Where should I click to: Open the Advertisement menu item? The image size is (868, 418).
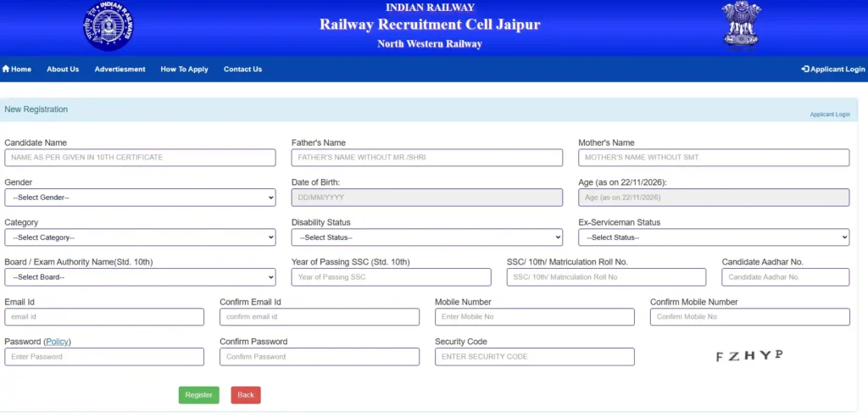coord(120,70)
